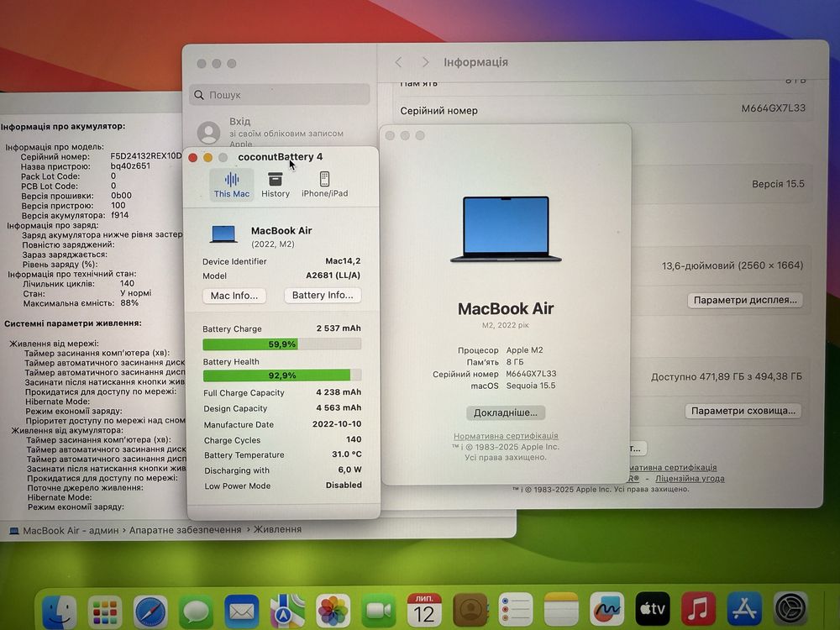Click macOS Sequoia 15.5 in About window

click(x=513, y=386)
